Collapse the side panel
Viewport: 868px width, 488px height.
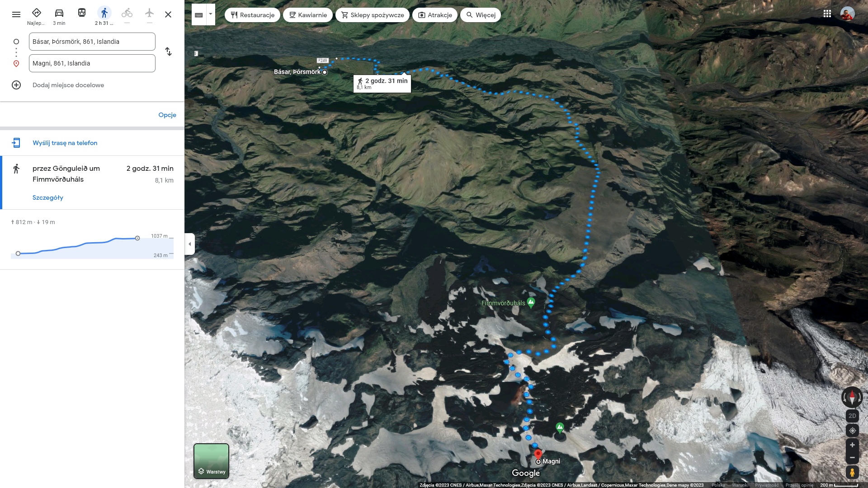tap(190, 244)
